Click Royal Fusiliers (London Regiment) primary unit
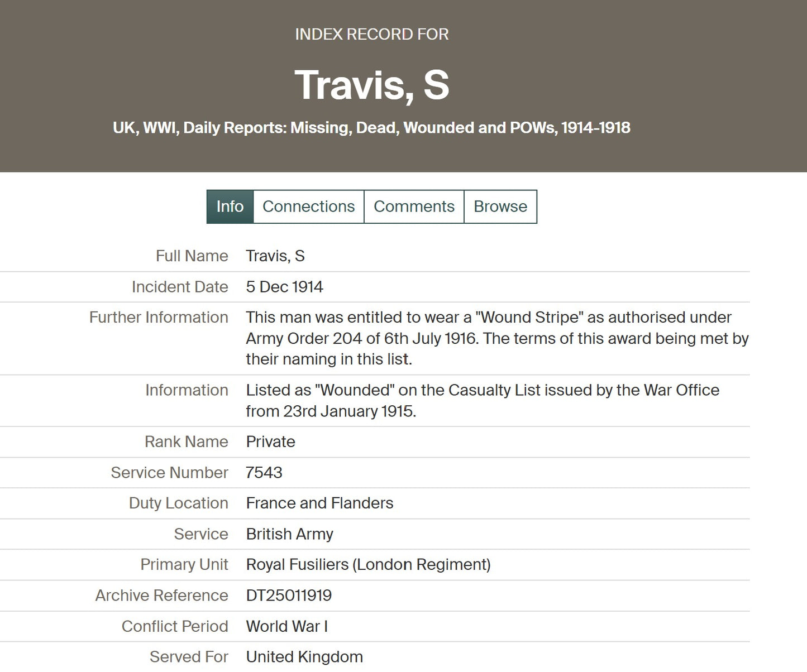 click(x=368, y=565)
